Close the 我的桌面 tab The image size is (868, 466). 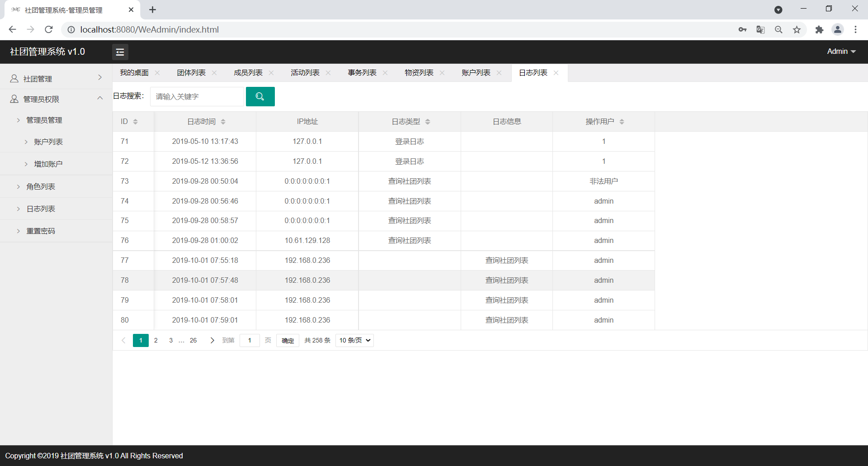pyautogui.click(x=157, y=73)
